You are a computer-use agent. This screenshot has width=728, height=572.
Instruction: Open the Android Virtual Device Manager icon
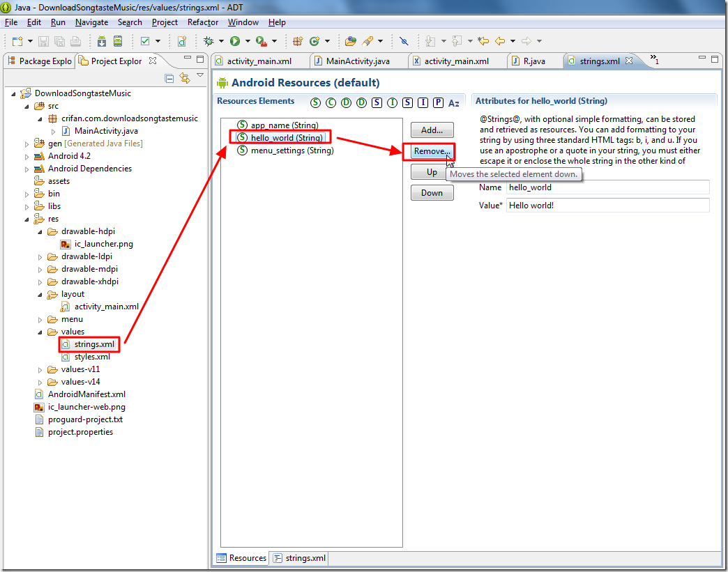118,41
